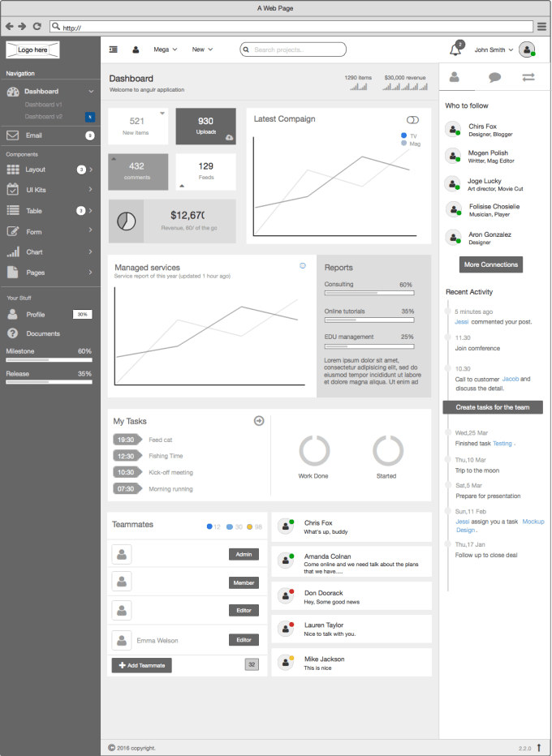The width and height of the screenshot is (552, 756).
Task: Open the Testing task link
Action: click(x=502, y=444)
